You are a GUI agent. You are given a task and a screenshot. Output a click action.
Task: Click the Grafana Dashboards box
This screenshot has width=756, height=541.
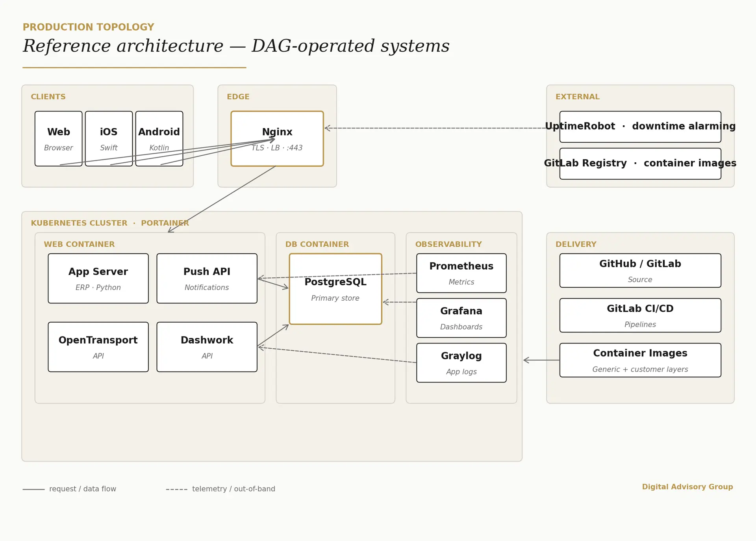click(x=461, y=318)
